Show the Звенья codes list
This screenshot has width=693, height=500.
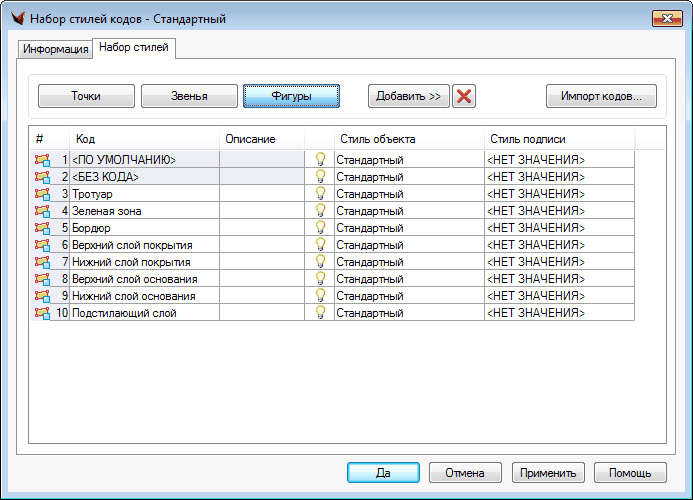coord(189,96)
